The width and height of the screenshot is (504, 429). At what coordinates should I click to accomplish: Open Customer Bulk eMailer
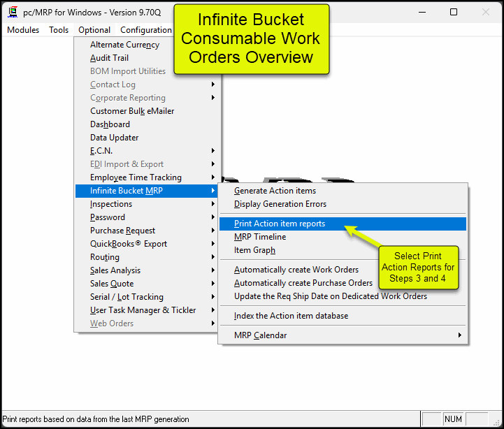click(132, 111)
